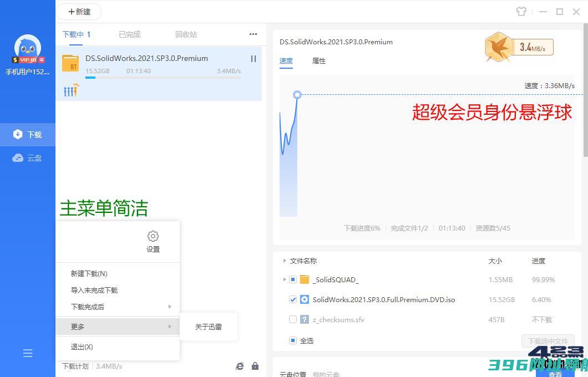Collapse the file name column header arrow
Viewport: 588px width, 377px height.
click(x=285, y=261)
